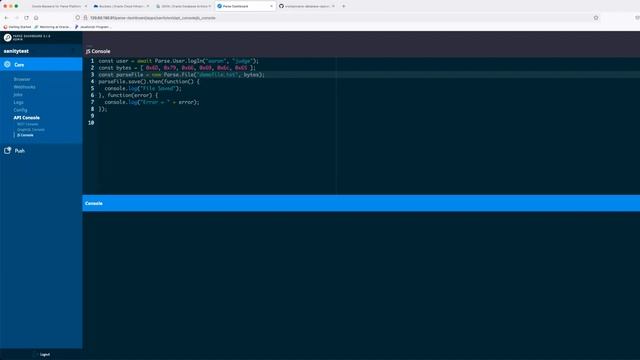Select the JS Console sub-item

coord(25,135)
